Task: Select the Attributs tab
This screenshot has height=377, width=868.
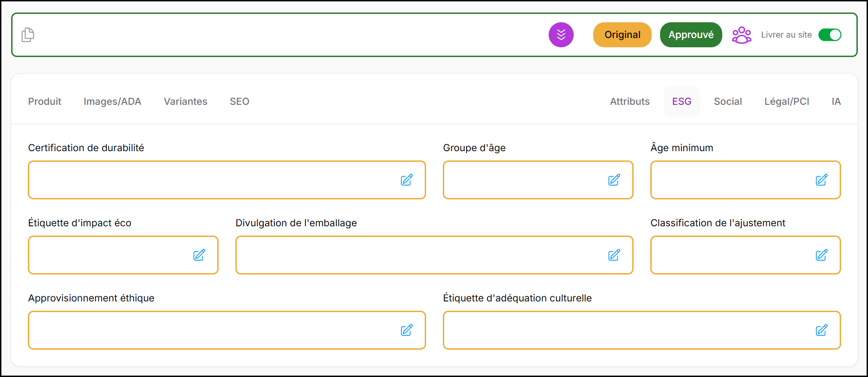Action: pos(629,102)
